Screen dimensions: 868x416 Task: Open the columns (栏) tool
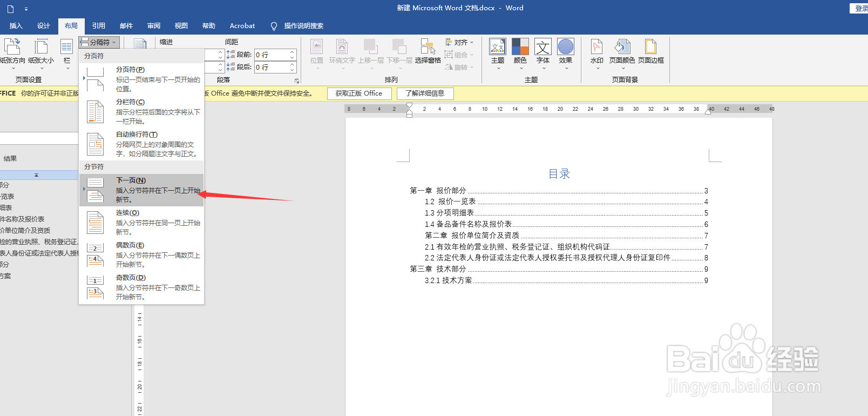point(67,53)
